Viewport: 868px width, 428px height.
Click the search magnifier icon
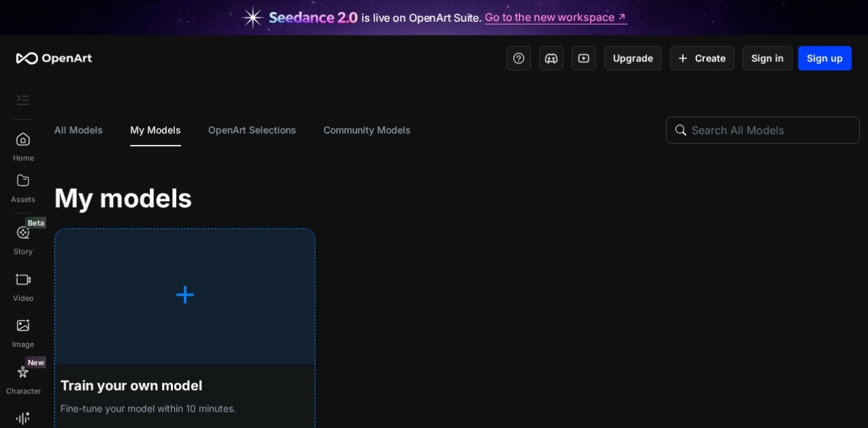(x=680, y=130)
